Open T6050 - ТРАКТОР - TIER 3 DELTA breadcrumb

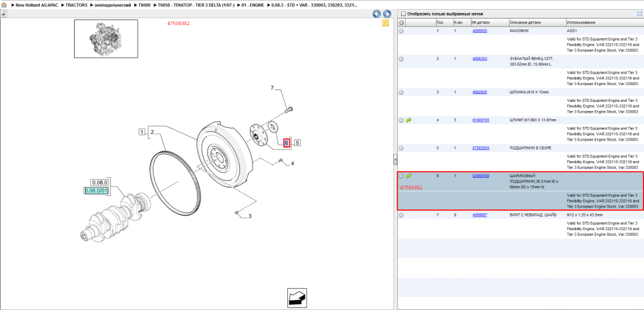coord(196,6)
